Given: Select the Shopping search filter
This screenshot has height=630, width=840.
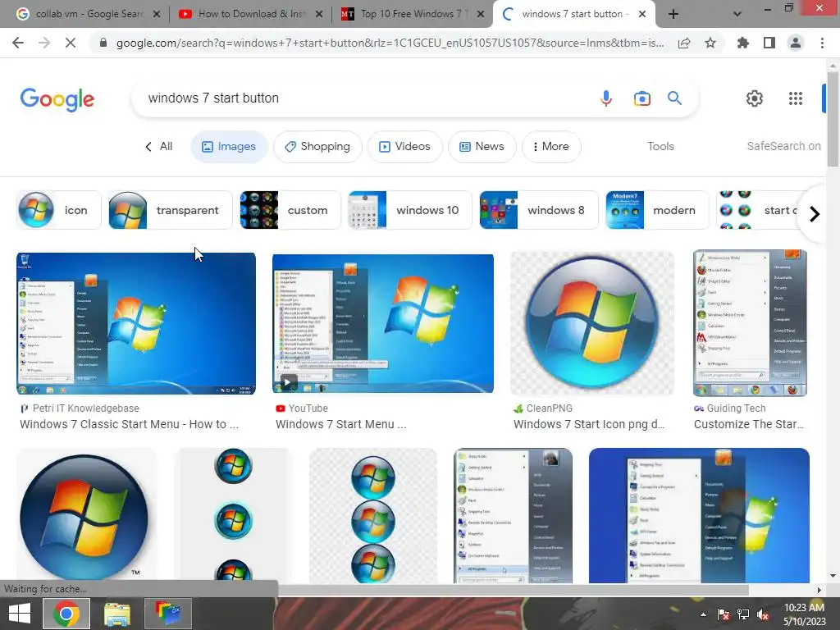Looking at the screenshot, I should point(317,147).
